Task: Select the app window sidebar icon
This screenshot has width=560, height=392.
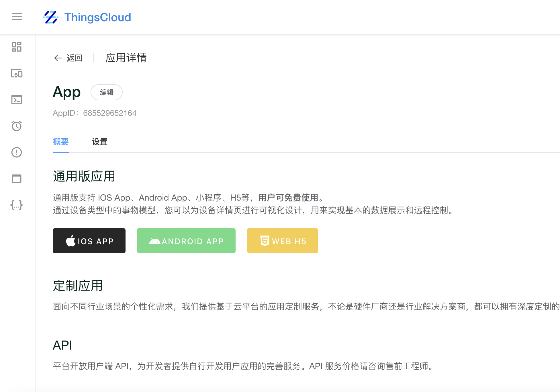Action: (x=16, y=179)
